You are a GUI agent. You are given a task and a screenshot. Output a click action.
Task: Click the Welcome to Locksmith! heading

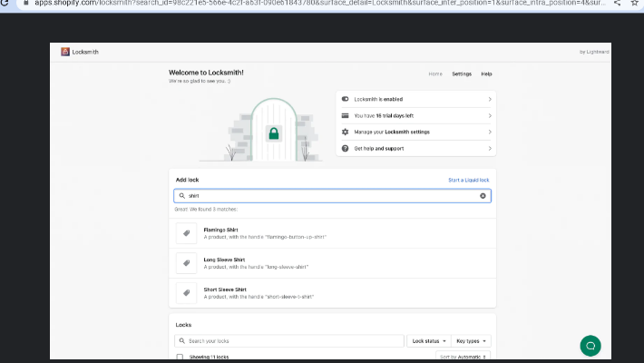pos(206,73)
